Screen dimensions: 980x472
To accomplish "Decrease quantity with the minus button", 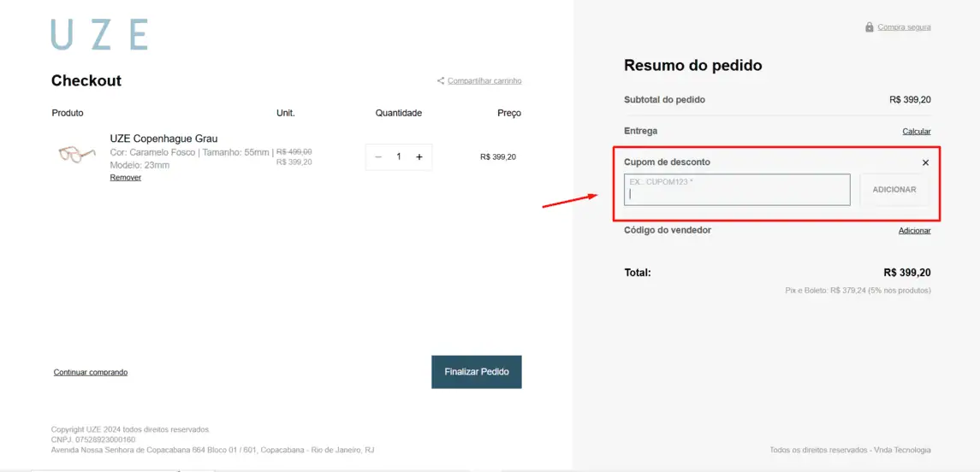I will (378, 156).
